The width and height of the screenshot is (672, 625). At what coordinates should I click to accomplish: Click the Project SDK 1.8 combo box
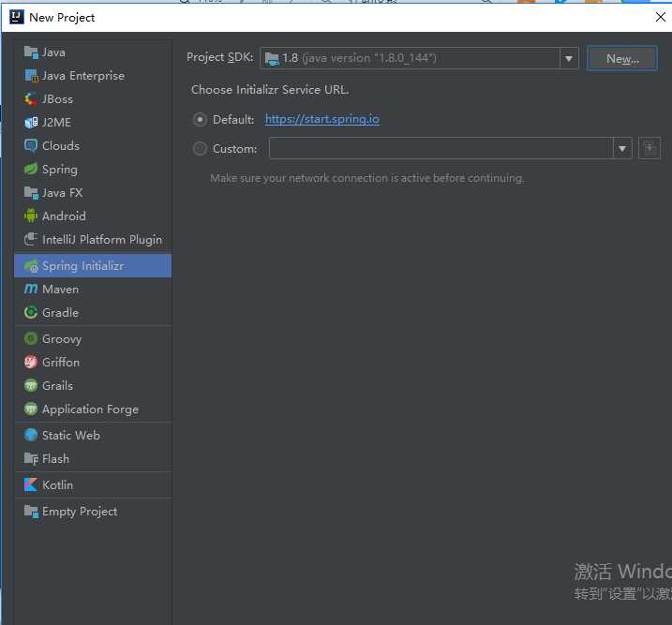tap(419, 58)
